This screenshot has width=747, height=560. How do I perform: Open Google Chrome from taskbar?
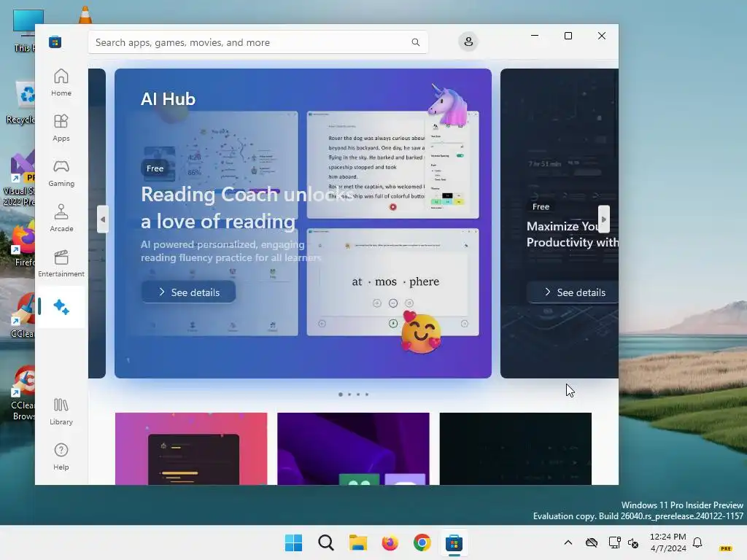coord(422,542)
